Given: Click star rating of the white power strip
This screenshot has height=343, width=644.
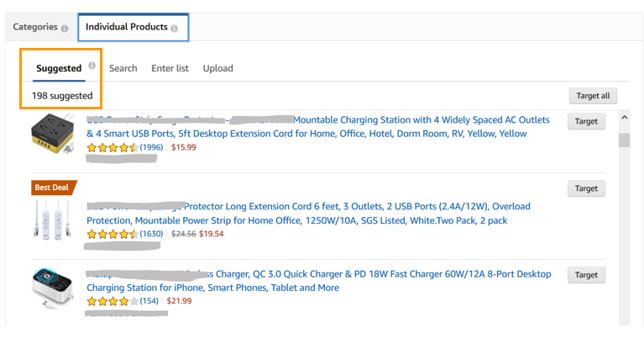Looking at the screenshot, I should (x=112, y=235).
